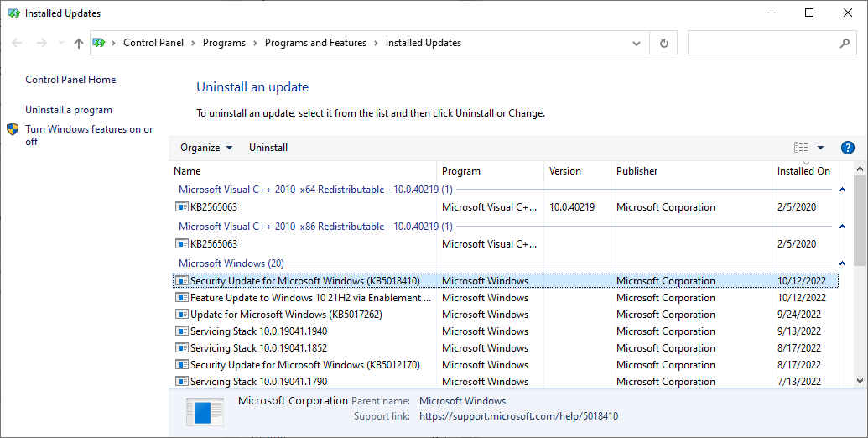Go back with the Back arrow
Screen dimensions: 868x438
(x=17, y=43)
